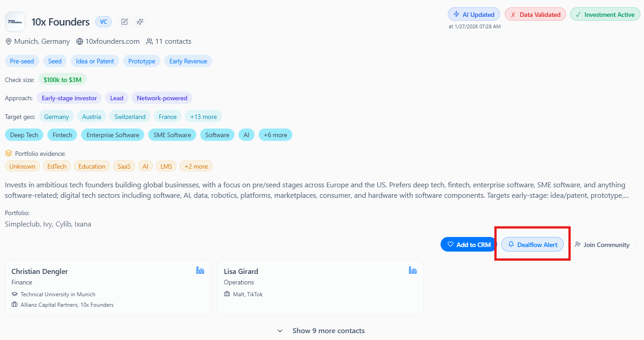Open Christian Dengler contact card name
644x340 pixels.
click(x=40, y=271)
